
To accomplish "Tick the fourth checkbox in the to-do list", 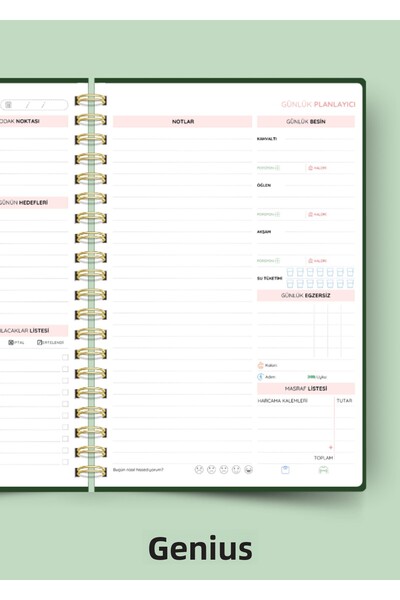I will [x=65, y=392].
